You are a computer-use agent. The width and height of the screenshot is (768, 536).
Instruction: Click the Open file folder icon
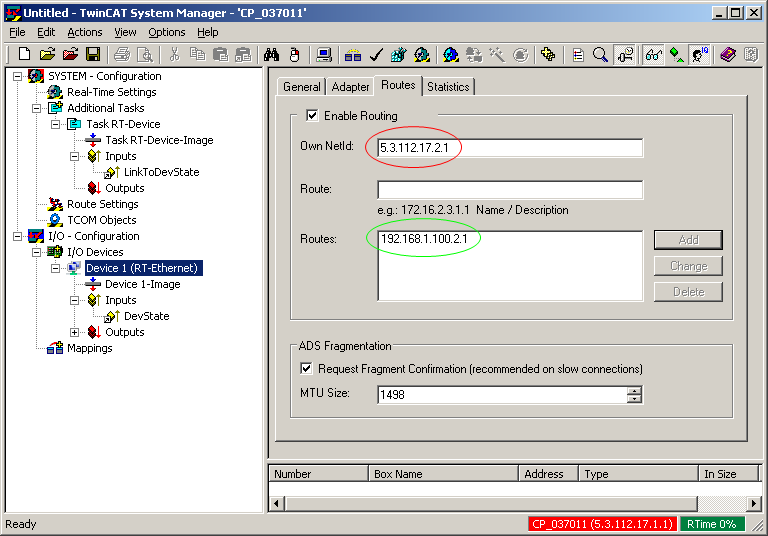click(48, 54)
